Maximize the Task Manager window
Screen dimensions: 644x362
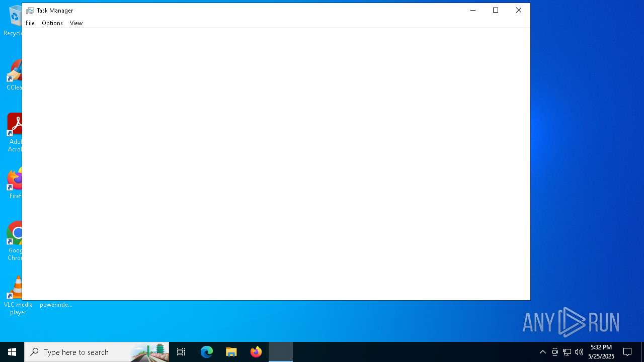(496, 10)
